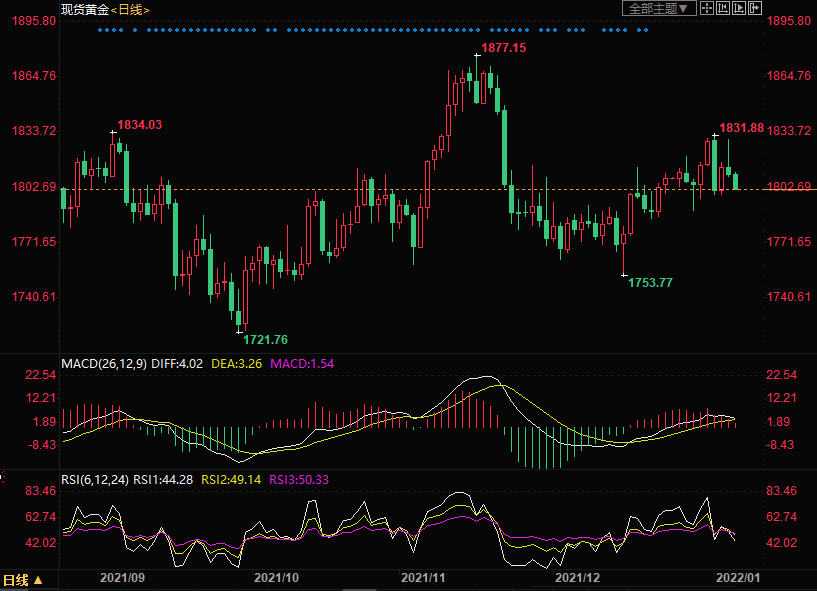Viewport: 817px width, 591px height.
Task: Click the 2021/11 date on time axis
Action: coord(423,578)
